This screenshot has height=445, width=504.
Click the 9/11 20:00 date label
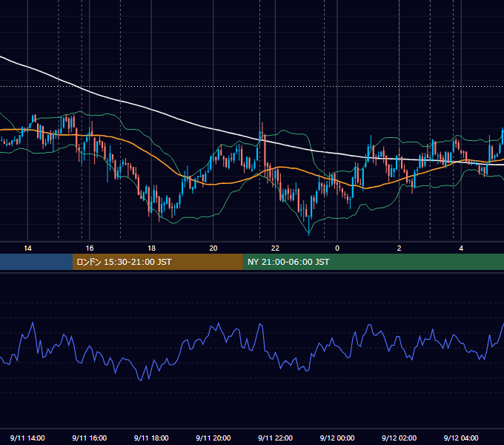[213, 438]
